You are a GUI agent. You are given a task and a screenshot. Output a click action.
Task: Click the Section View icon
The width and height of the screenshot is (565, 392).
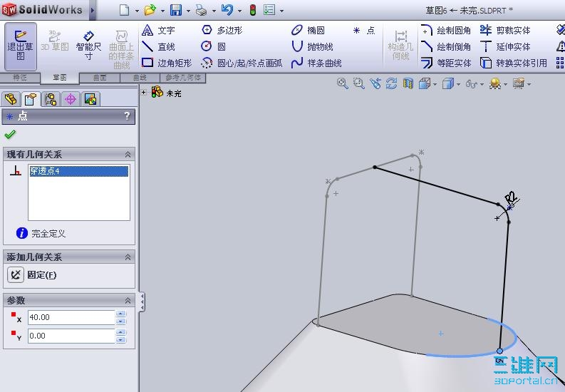(408, 83)
